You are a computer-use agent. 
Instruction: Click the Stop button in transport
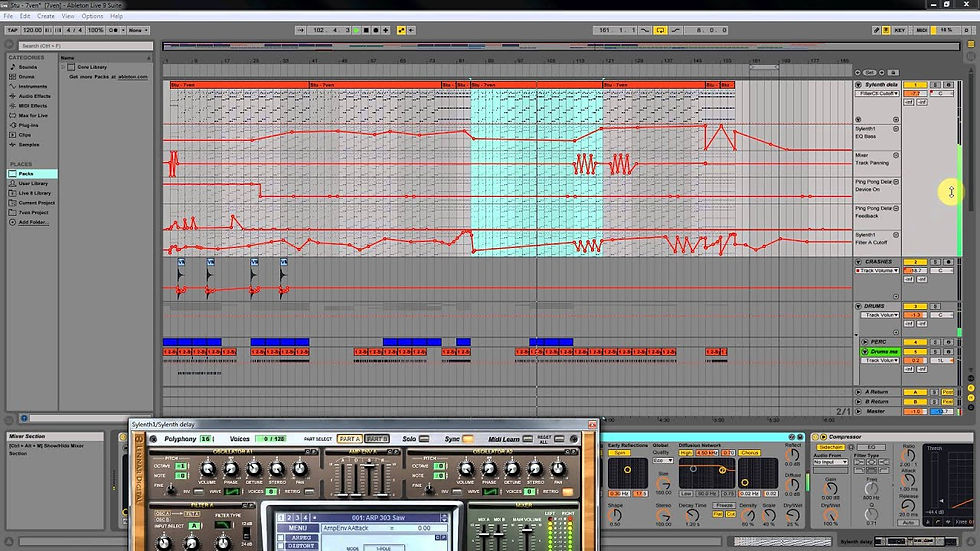(x=366, y=30)
